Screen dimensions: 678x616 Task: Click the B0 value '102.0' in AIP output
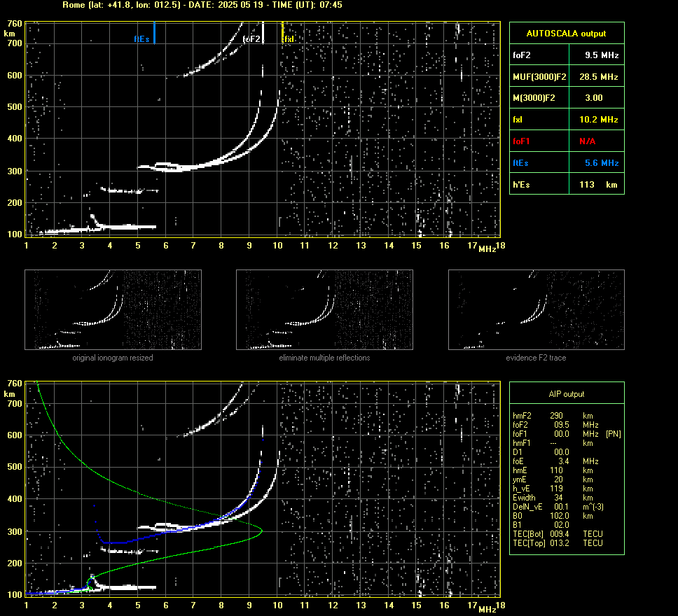pos(559,516)
